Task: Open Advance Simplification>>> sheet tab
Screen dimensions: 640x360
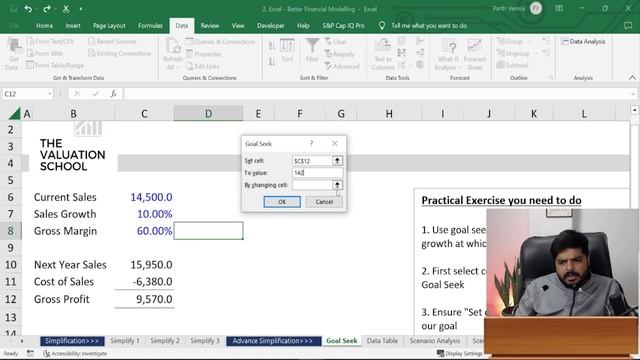Action: point(274,341)
